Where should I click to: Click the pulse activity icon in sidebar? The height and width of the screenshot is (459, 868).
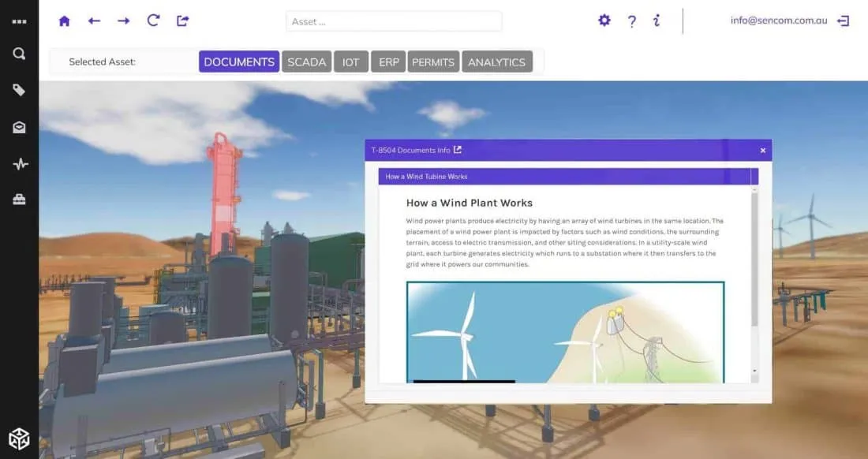(x=19, y=164)
